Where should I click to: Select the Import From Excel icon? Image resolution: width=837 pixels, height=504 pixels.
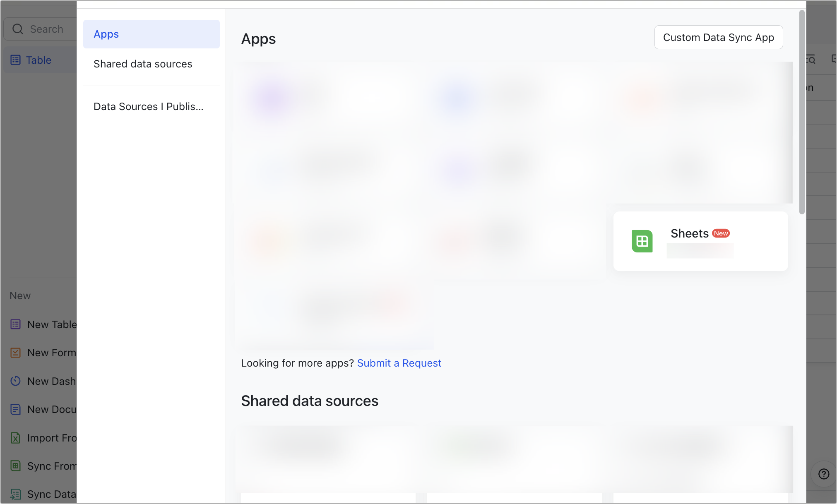click(15, 438)
